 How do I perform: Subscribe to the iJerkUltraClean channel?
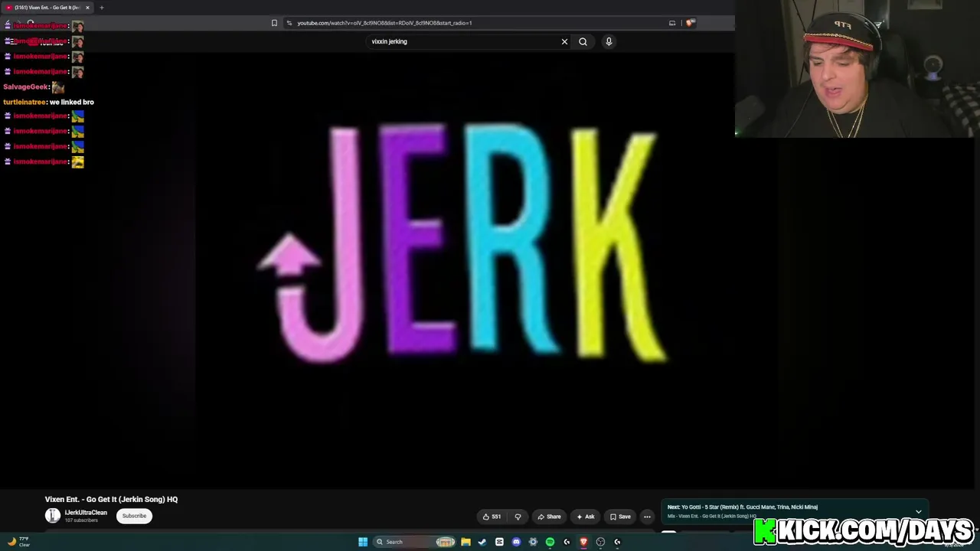point(134,516)
